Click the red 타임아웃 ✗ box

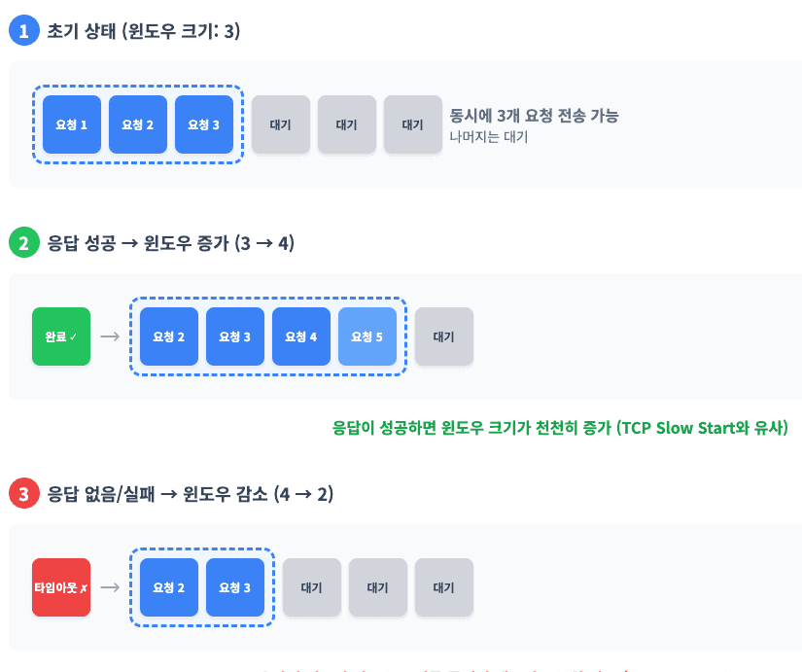[61, 587]
